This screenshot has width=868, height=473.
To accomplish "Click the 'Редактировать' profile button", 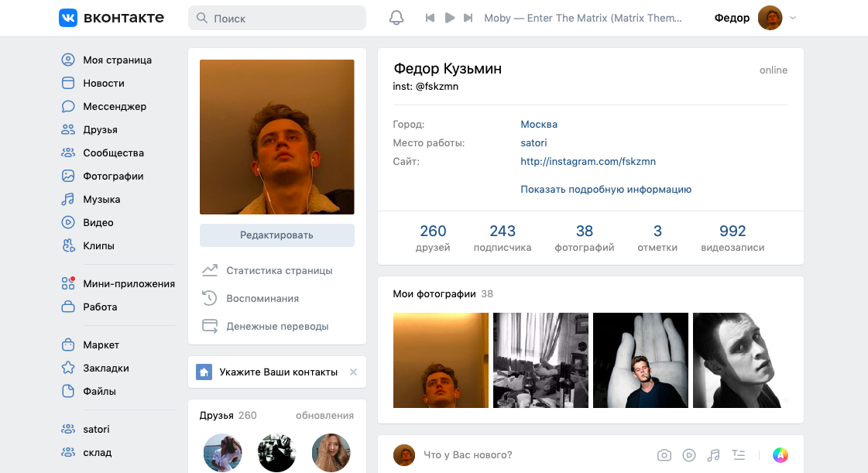I will coord(276,235).
